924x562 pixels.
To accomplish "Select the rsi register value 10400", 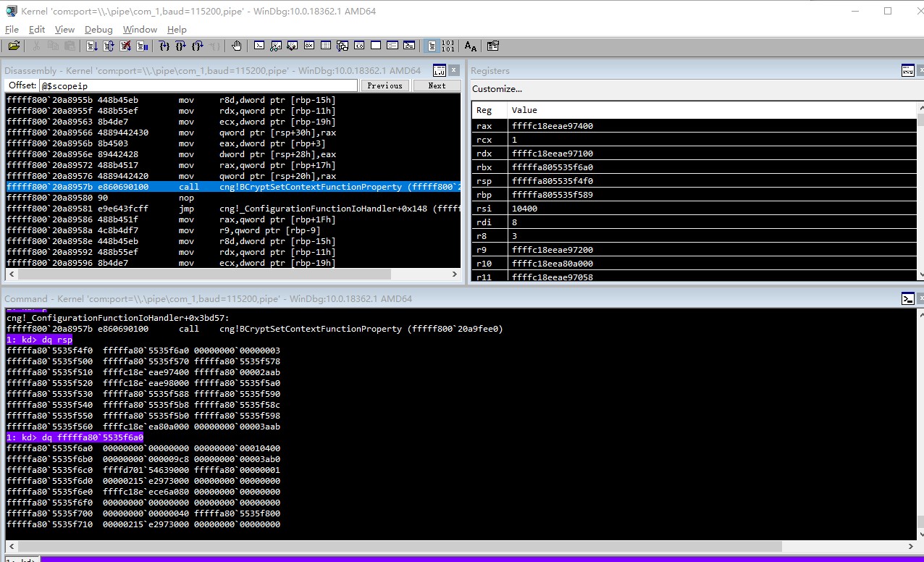I will coord(524,209).
